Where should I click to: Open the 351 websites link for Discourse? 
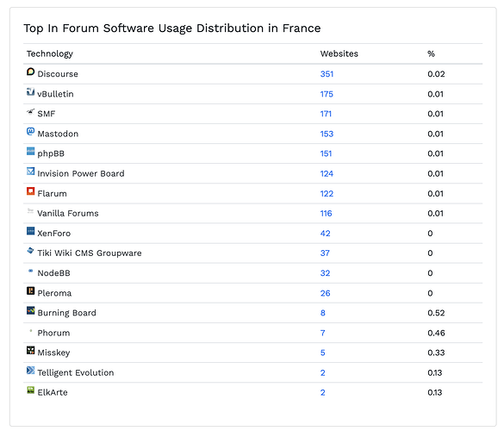pos(327,74)
